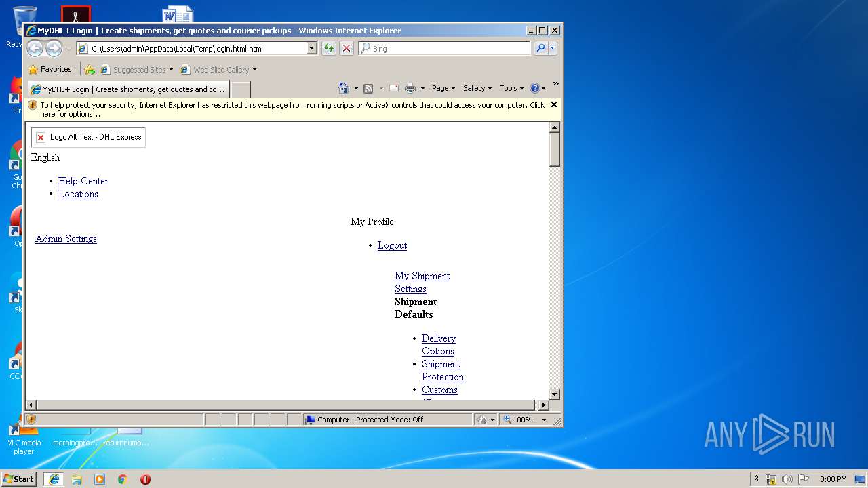This screenshot has height=488, width=868.
Task: Open a new blank tab
Action: pyautogui.click(x=241, y=89)
